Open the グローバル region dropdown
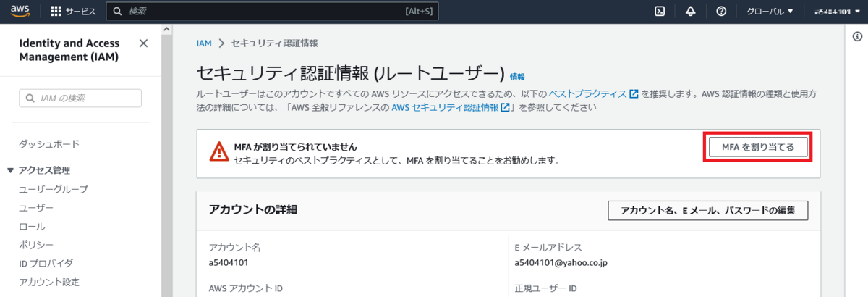Image resolution: width=868 pixels, height=297 pixels. 770,12
